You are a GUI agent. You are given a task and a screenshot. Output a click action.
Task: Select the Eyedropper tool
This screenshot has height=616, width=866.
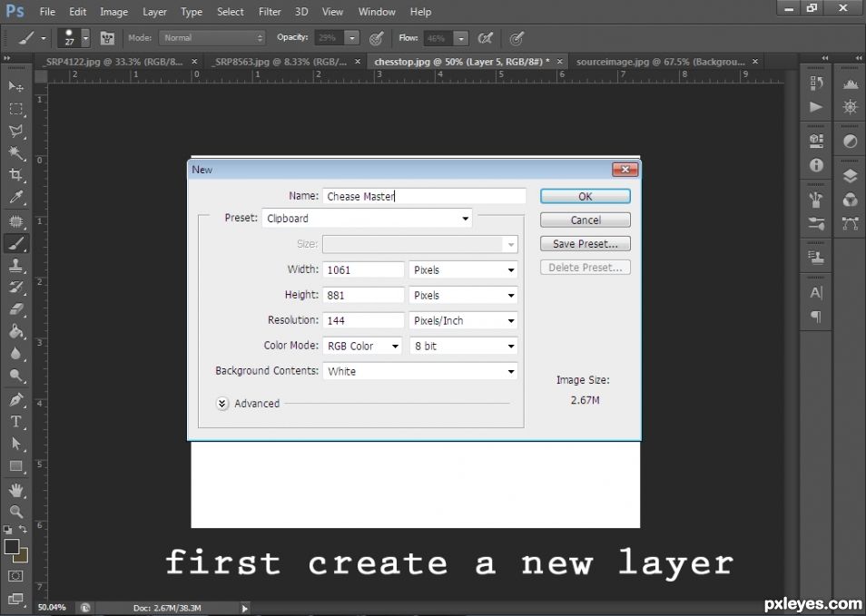click(16, 197)
